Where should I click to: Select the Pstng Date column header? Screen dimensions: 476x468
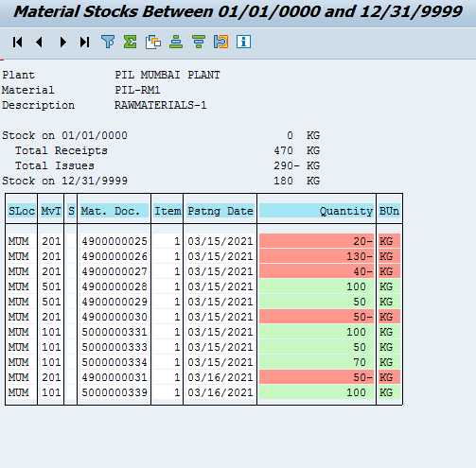tap(220, 211)
